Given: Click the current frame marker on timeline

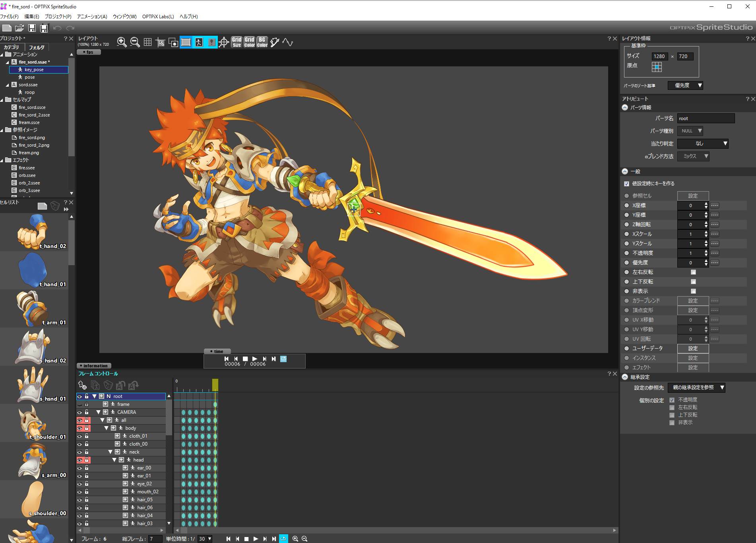Looking at the screenshot, I should click(x=215, y=384).
